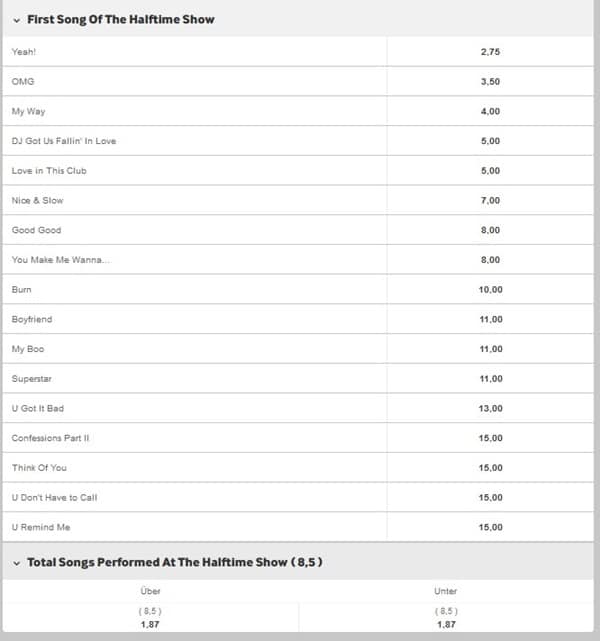Pick You Make Me Wanna... odds
The width and height of the screenshot is (600, 641).
490,260
